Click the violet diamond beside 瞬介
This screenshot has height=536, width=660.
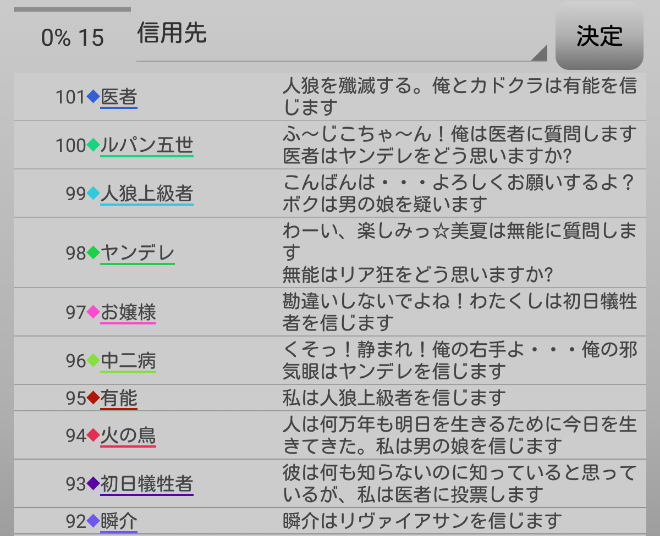pos(93,521)
